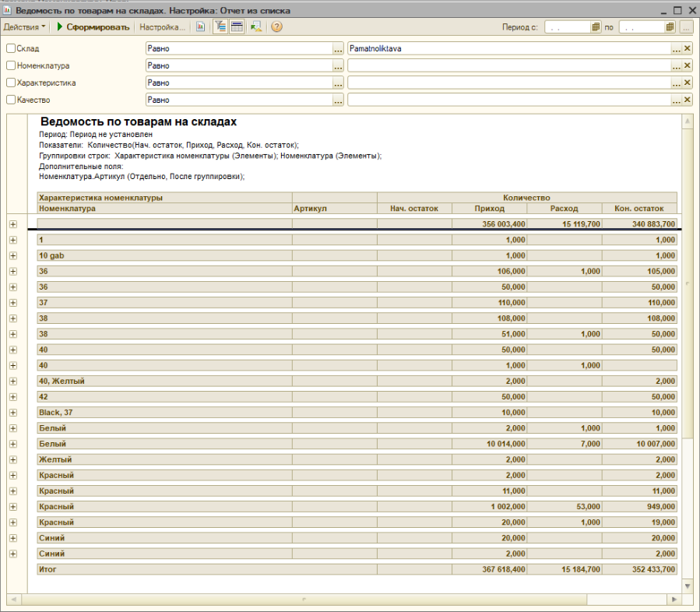Enable the Характеристика filter checkbox
The image size is (700, 612).
(x=11, y=83)
